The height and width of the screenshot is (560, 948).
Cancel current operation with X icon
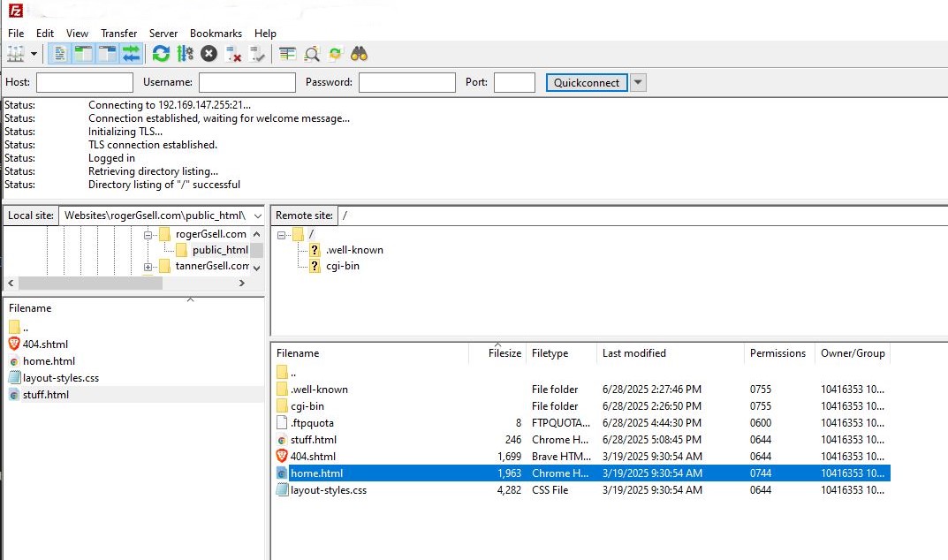[209, 54]
